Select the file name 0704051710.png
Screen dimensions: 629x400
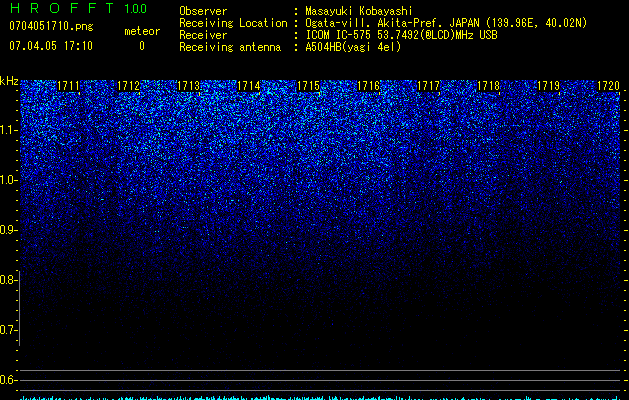(51, 26)
